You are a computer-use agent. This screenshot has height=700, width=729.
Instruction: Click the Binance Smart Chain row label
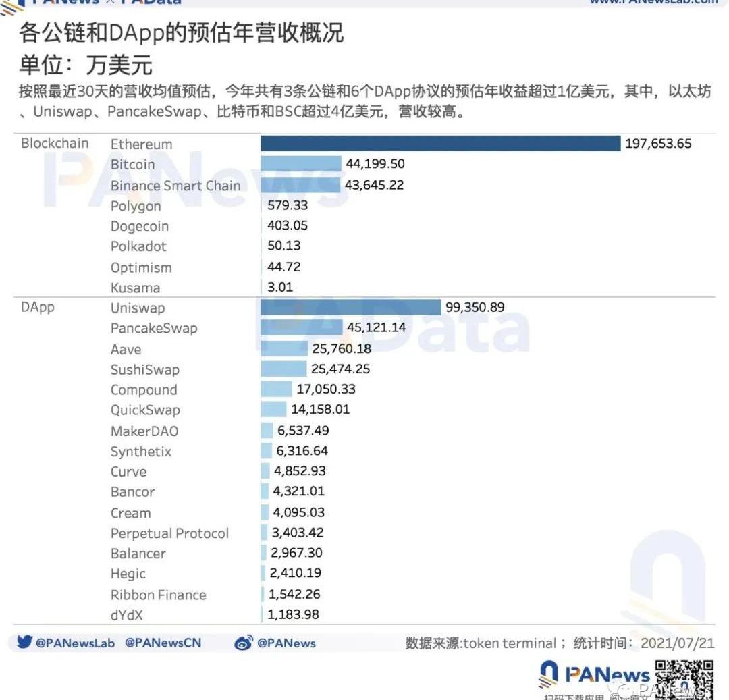175,185
